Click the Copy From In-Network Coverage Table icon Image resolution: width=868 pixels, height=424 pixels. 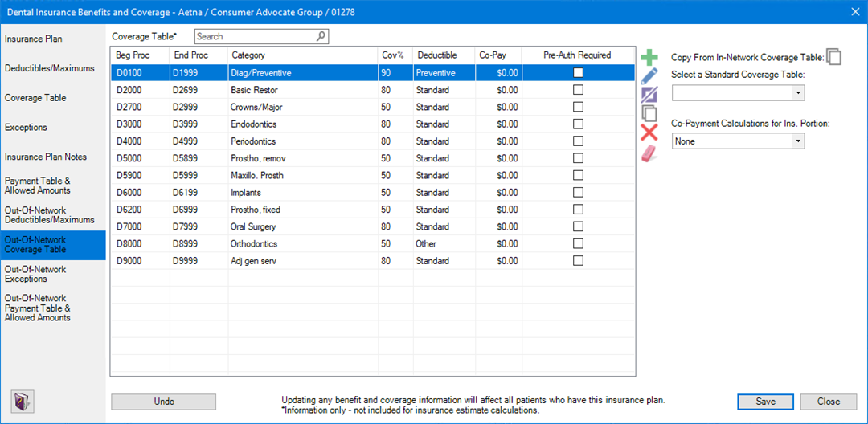tap(835, 57)
